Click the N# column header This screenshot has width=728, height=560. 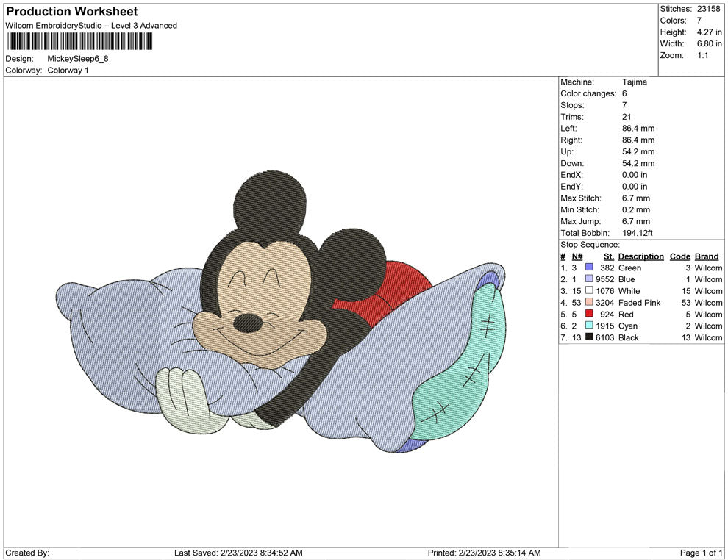[x=577, y=256]
